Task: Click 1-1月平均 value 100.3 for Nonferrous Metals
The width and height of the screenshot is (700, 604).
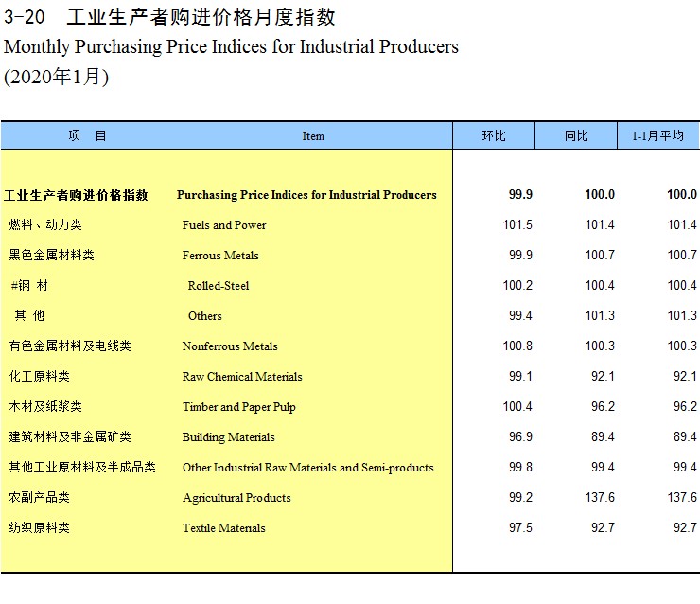Action: point(682,346)
